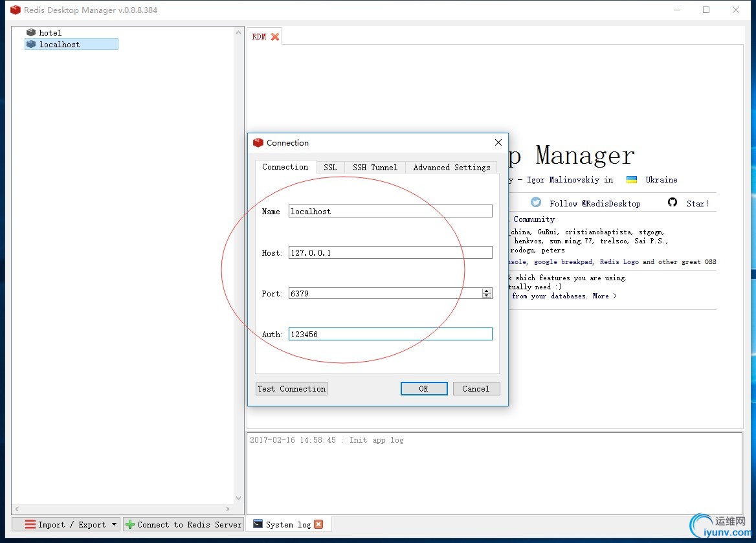Image resolution: width=756 pixels, height=543 pixels.
Task: Click the Auth password field
Action: pos(390,334)
